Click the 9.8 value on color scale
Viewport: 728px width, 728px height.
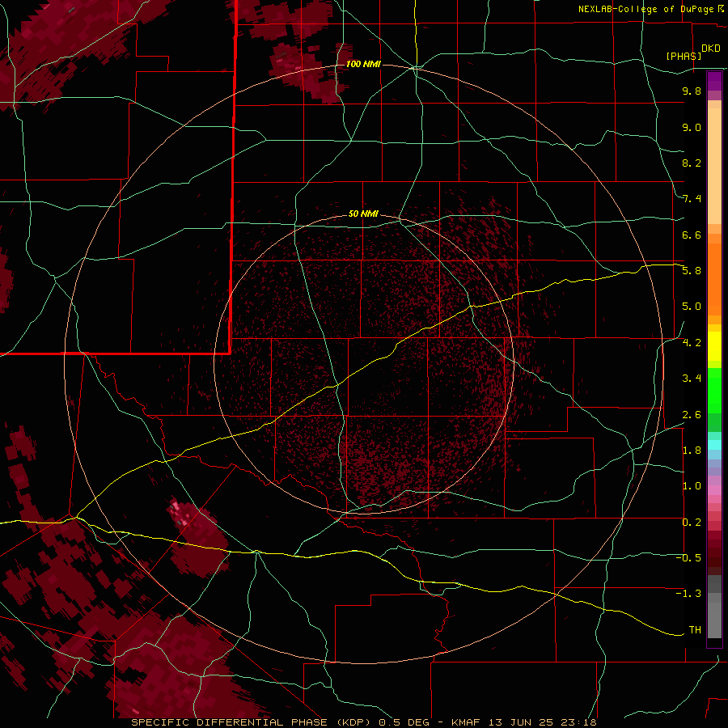click(x=692, y=91)
